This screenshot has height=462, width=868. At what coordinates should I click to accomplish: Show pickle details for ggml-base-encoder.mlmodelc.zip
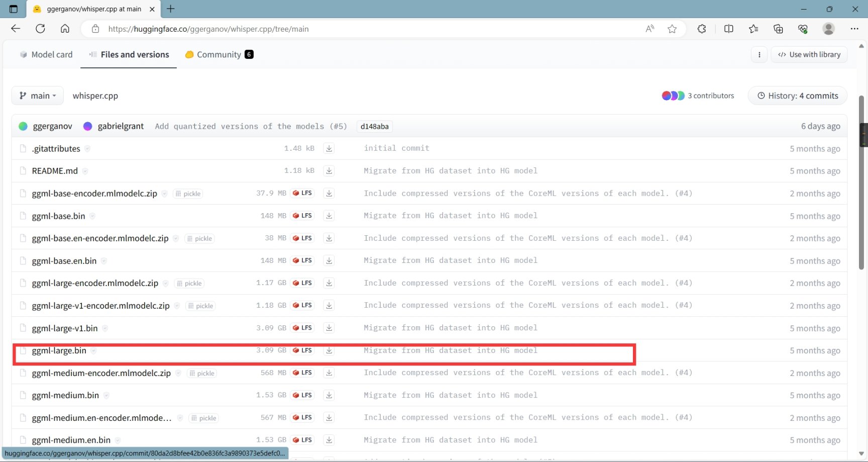(x=188, y=194)
